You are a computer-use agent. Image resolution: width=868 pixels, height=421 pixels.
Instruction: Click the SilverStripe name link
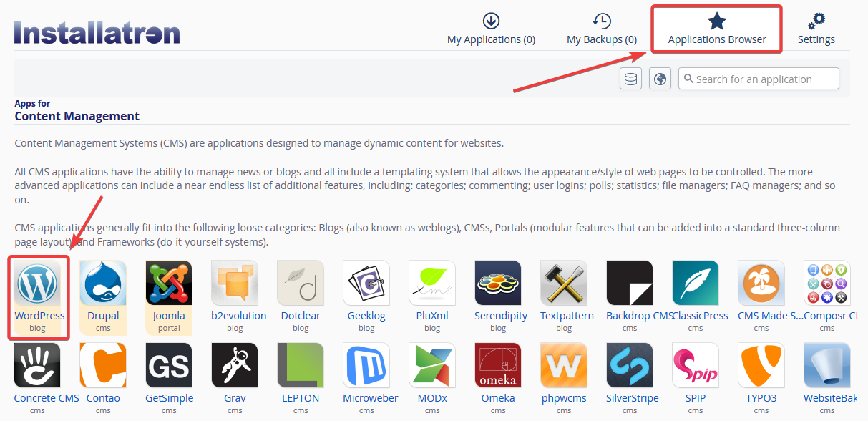coord(633,398)
